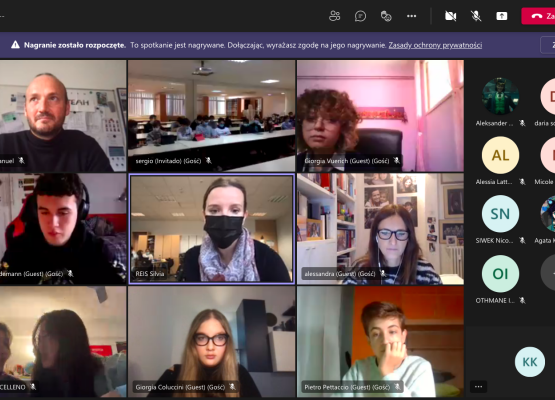
Task: Click the 'sergio (Invitado) (Gość)' name label
Action: [x=168, y=161]
